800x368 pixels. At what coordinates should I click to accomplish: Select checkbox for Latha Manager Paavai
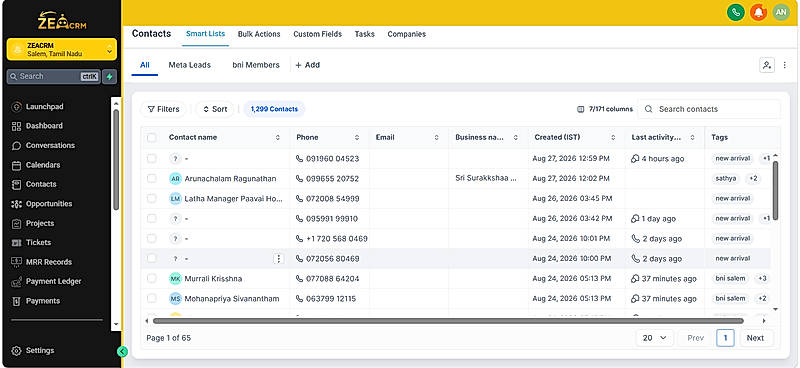pyautogui.click(x=152, y=198)
